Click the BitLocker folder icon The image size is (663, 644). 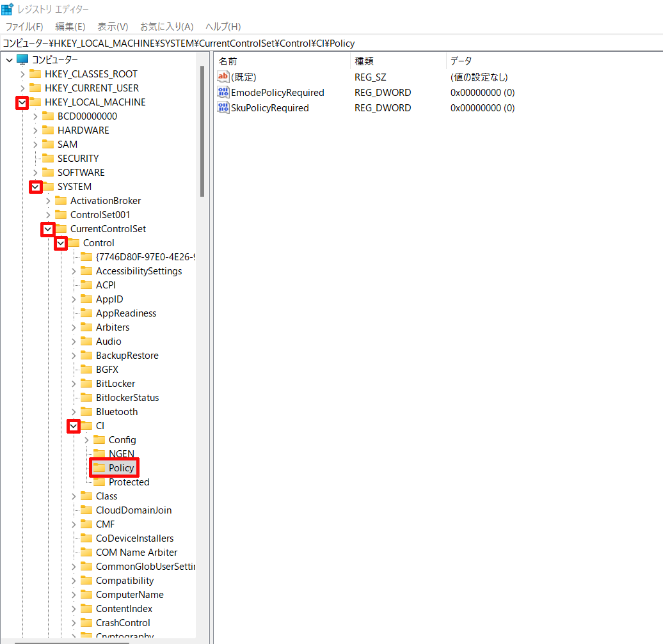[x=86, y=384]
